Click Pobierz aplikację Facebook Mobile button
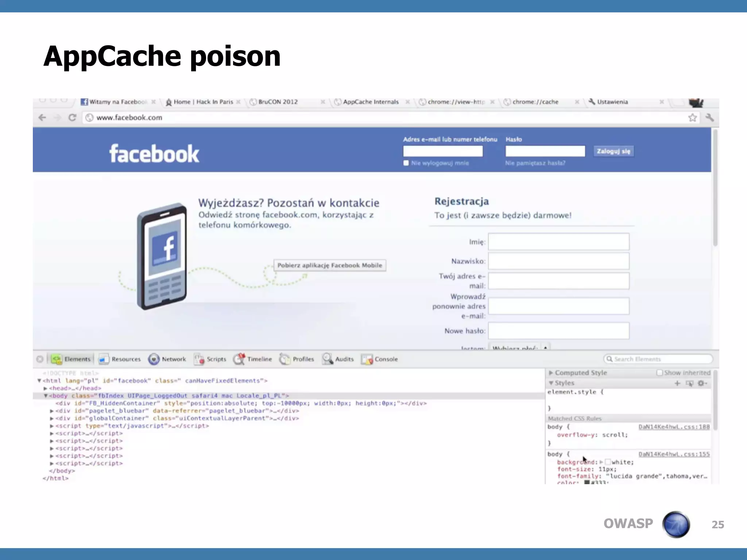The image size is (747, 560). [x=330, y=265]
